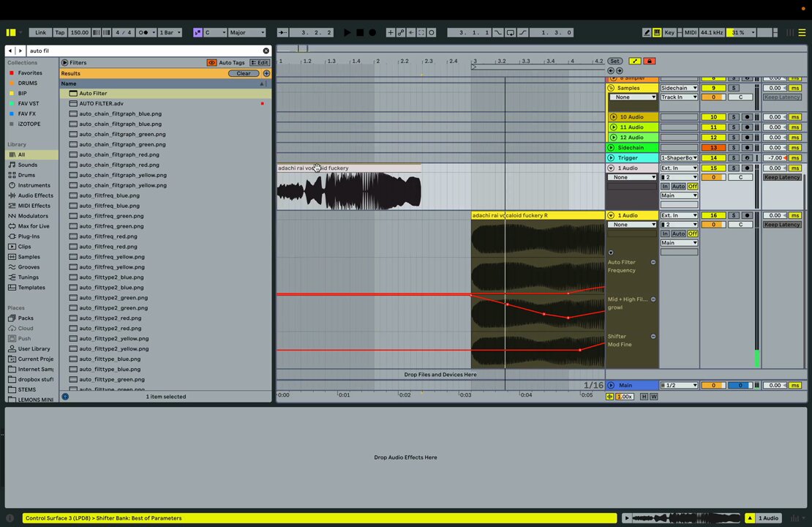Click the Tap tempo button
Viewport: 812px width, 527px height.
(60, 33)
